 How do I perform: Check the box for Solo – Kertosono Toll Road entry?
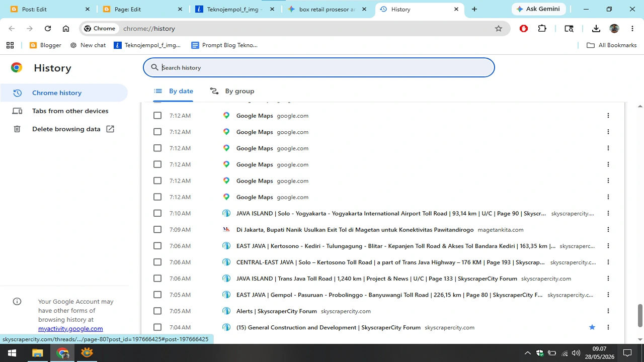157,262
